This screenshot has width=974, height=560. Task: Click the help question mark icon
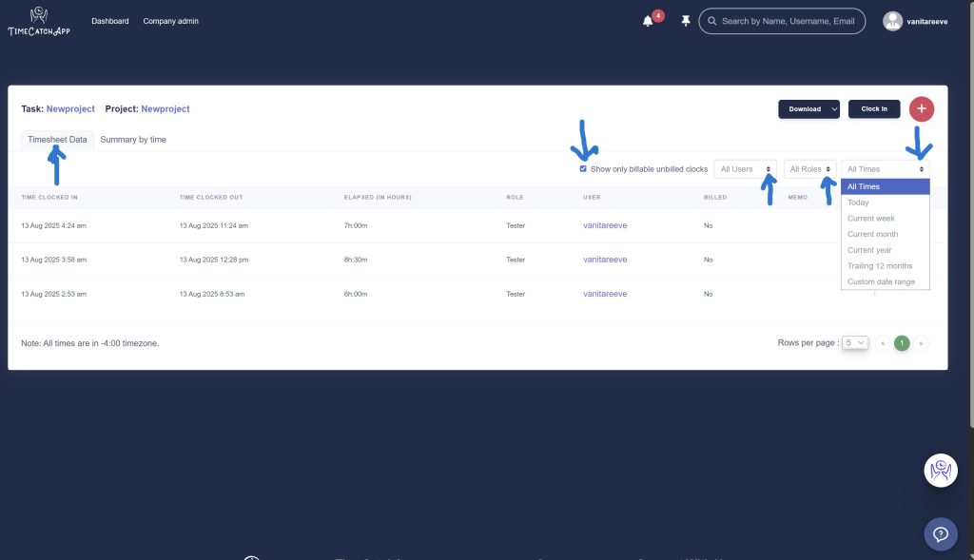pyautogui.click(x=940, y=533)
